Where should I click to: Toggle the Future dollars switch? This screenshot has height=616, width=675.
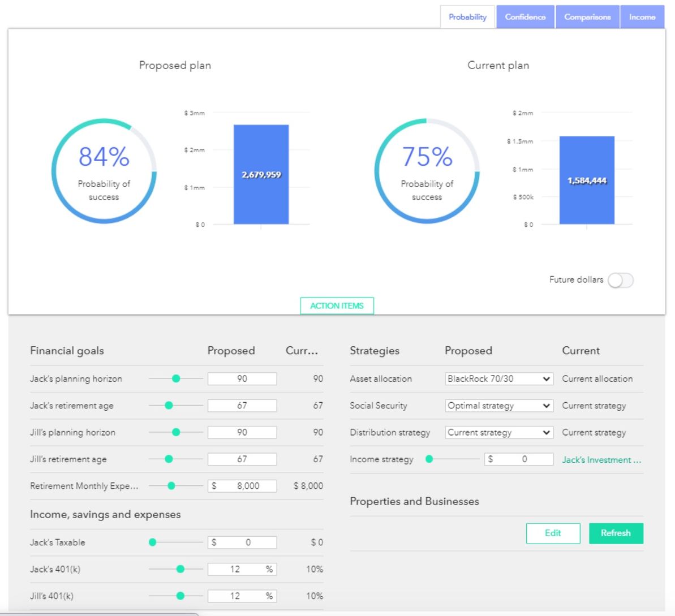(620, 280)
